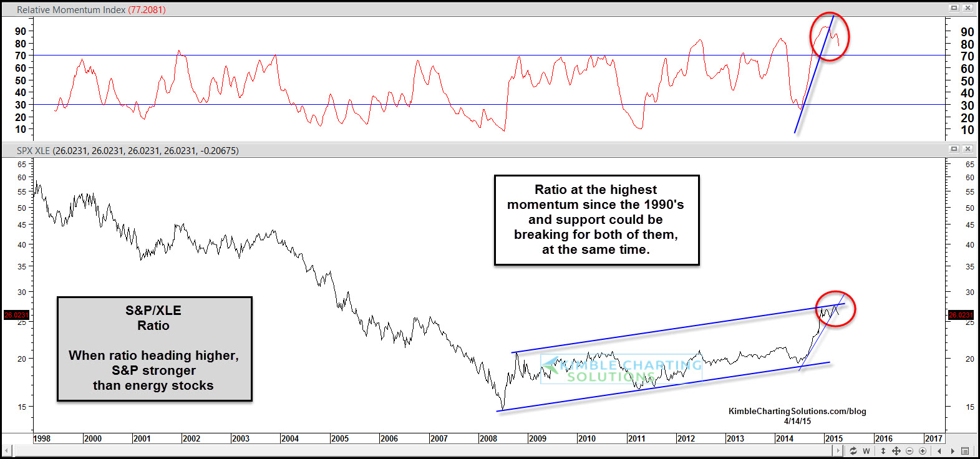Click the 4/14/15 date label
The width and height of the screenshot is (980, 459).
pyautogui.click(x=797, y=421)
